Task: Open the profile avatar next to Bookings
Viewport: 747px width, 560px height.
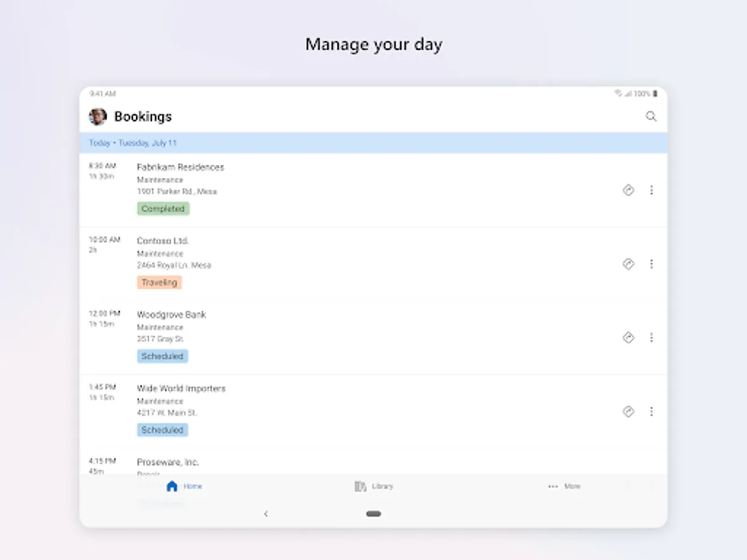Action: tap(97, 116)
